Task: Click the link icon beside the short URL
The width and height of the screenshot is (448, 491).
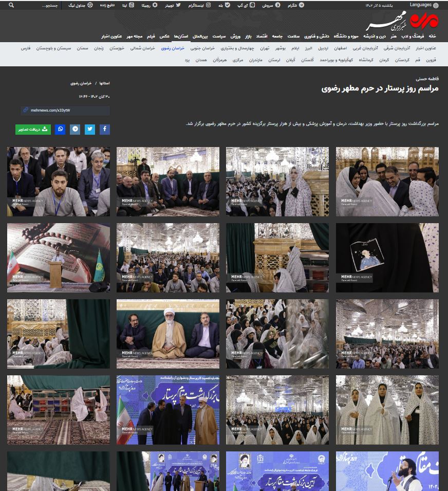Action: pyautogui.click(x=26, y=110)
